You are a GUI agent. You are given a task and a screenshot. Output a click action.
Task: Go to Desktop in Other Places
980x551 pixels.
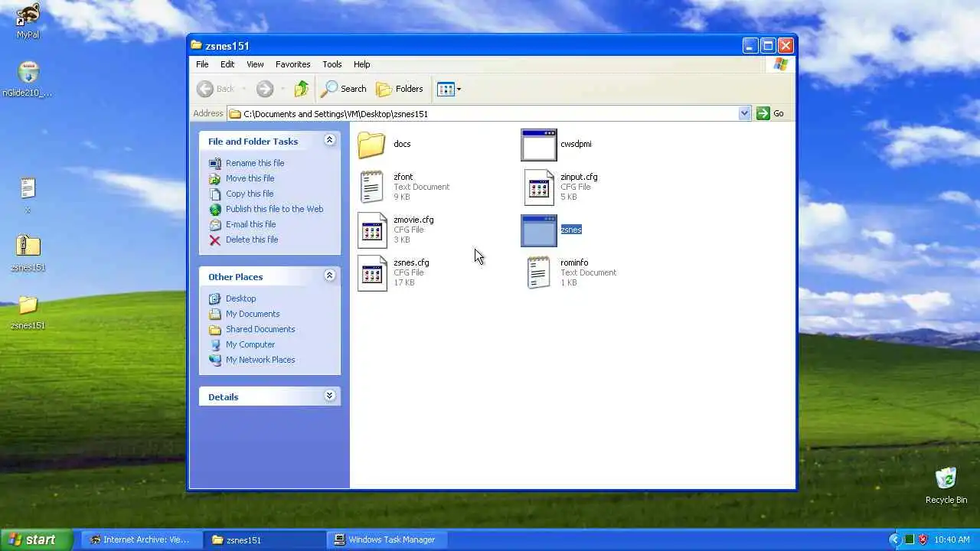pyautogui.click(x=240, y=298)
